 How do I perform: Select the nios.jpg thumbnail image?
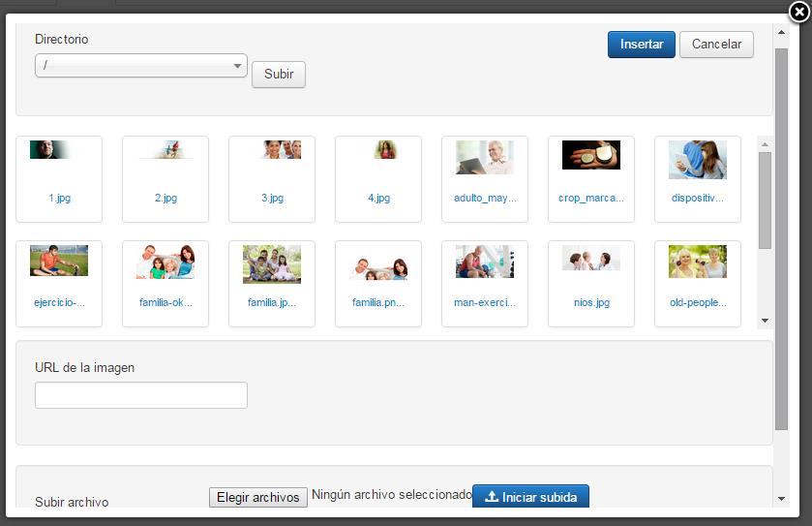(x=591, y=258)
